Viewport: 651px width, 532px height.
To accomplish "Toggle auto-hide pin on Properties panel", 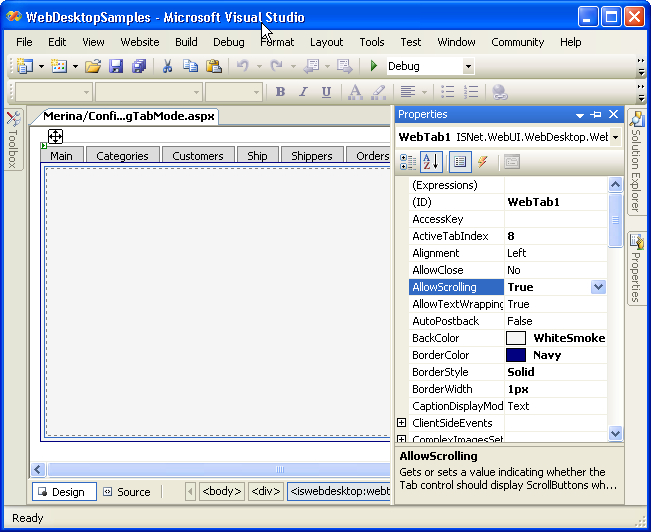I will coord(596,115).
